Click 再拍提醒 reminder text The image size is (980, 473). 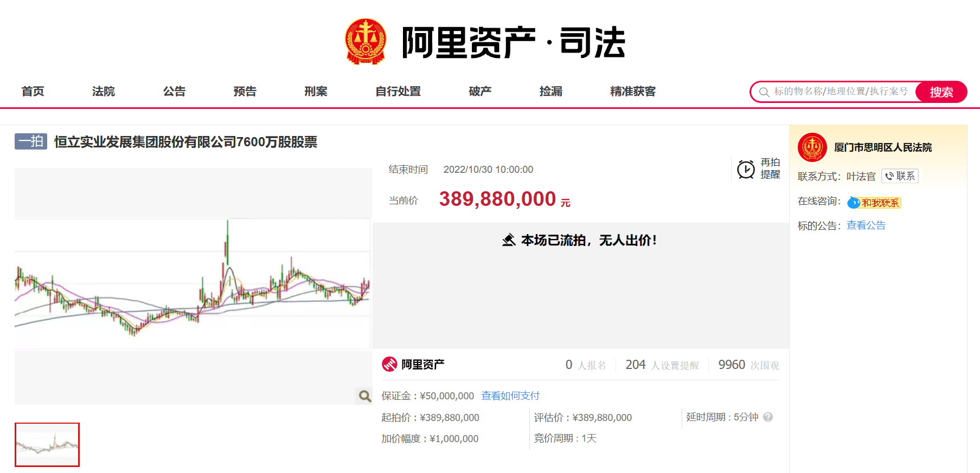[x=770, y=169]
